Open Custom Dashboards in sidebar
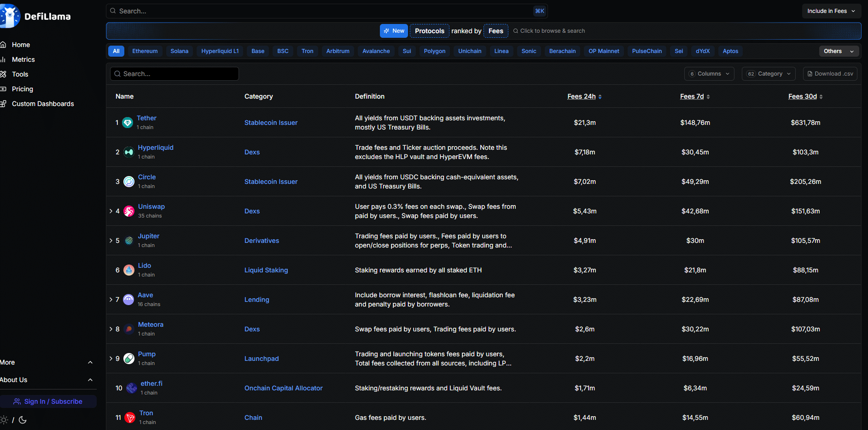 (x=43, y=104)
